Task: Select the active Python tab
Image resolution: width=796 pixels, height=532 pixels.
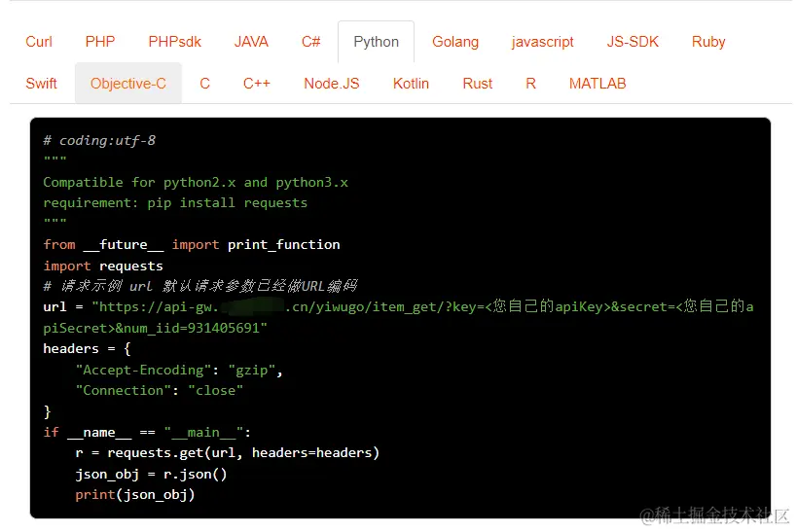Action: pyautogui.click(x=377, y=42)
